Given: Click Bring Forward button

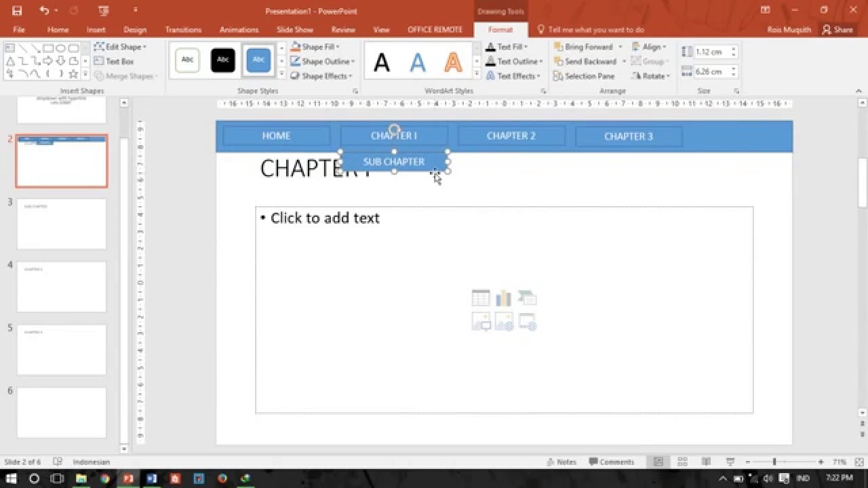Looking at the screenshot, I should pyautogui.click(x=584, y=47).
